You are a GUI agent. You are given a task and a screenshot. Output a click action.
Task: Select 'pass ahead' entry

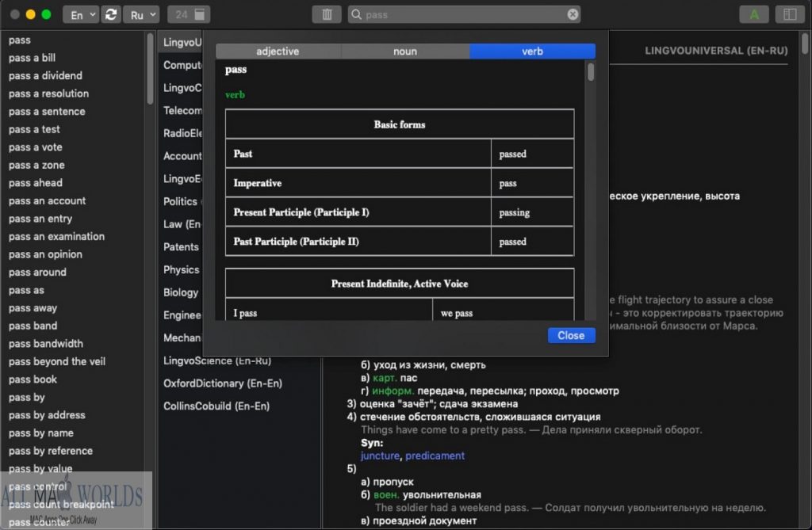[x=35, y=183]
